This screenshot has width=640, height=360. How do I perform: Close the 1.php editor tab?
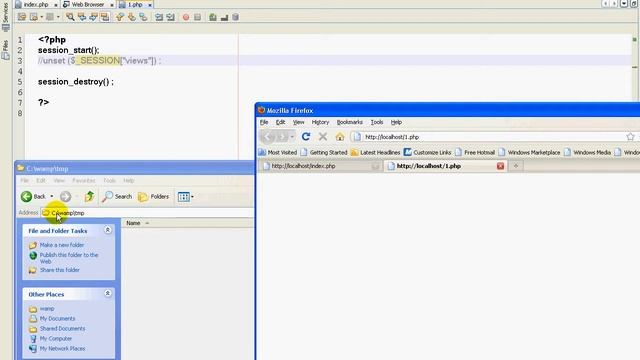tap(150, 5)
